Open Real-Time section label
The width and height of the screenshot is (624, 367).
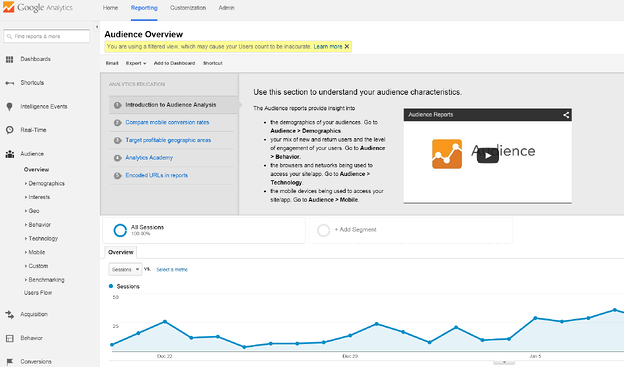(33, 130)
